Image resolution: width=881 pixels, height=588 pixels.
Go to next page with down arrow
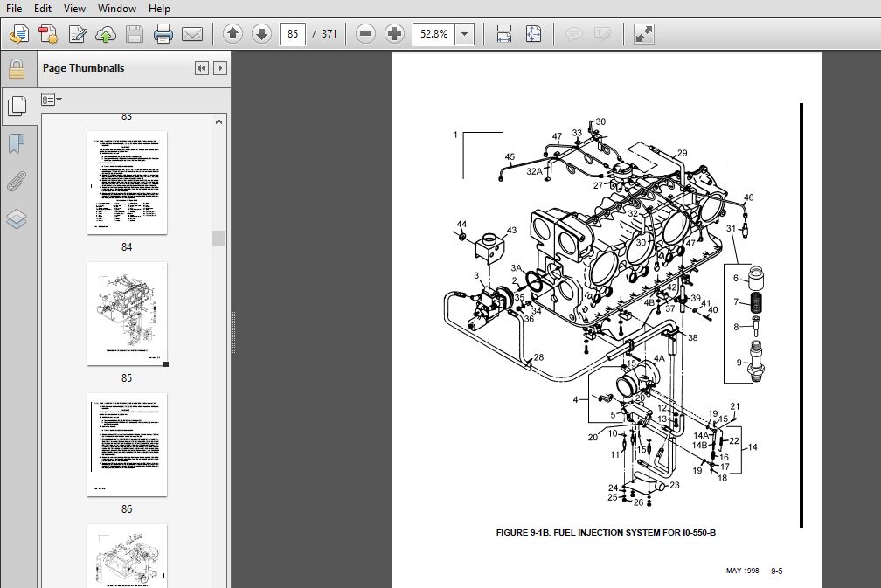tap(261, 34)
